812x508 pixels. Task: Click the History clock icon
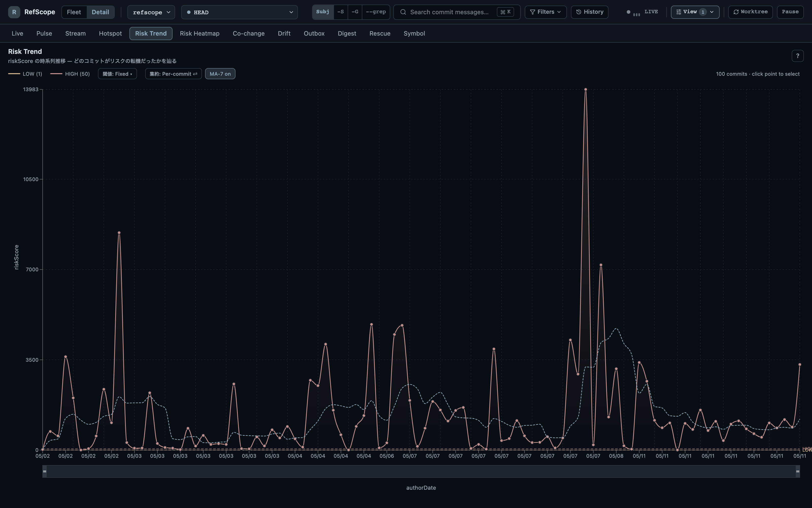579,12
